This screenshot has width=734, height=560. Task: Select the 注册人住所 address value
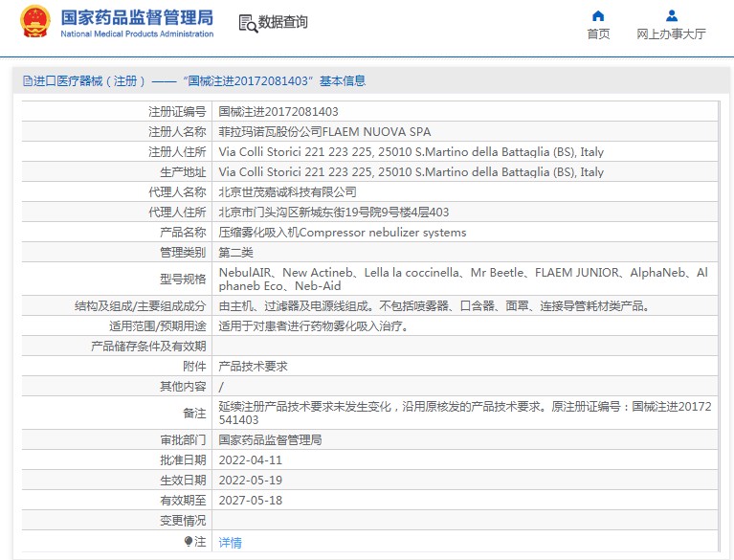411,151
